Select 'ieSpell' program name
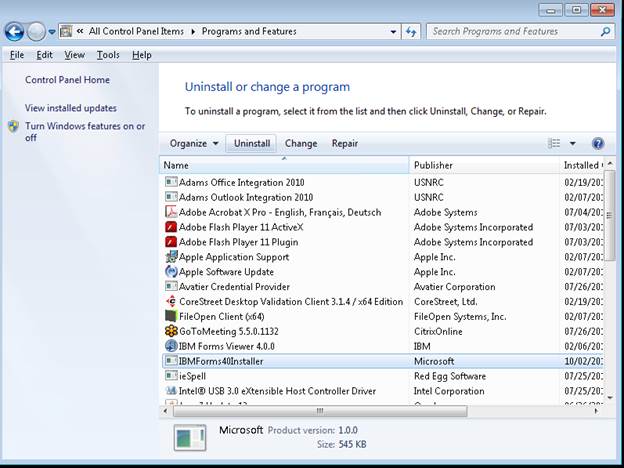The image size is (624, 468). point(192,376)
